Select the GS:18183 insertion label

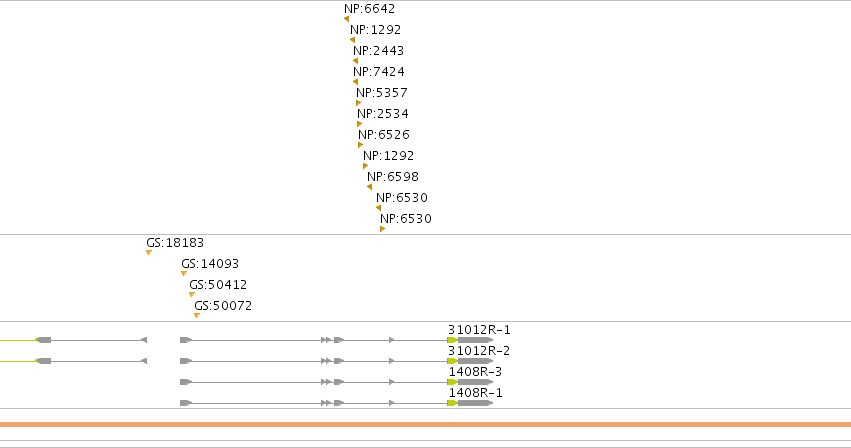[x=175, y=243]
